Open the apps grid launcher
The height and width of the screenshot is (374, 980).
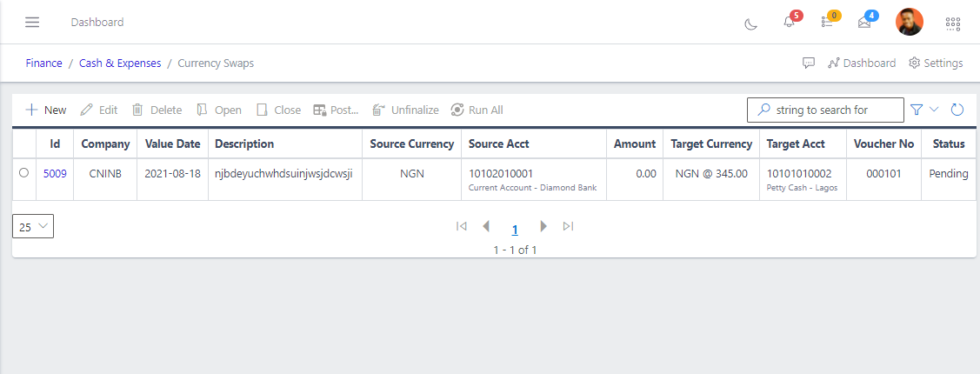tap(952, 23)
